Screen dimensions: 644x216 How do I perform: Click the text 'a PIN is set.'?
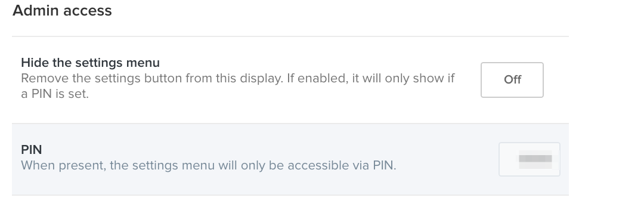point(55,94)
